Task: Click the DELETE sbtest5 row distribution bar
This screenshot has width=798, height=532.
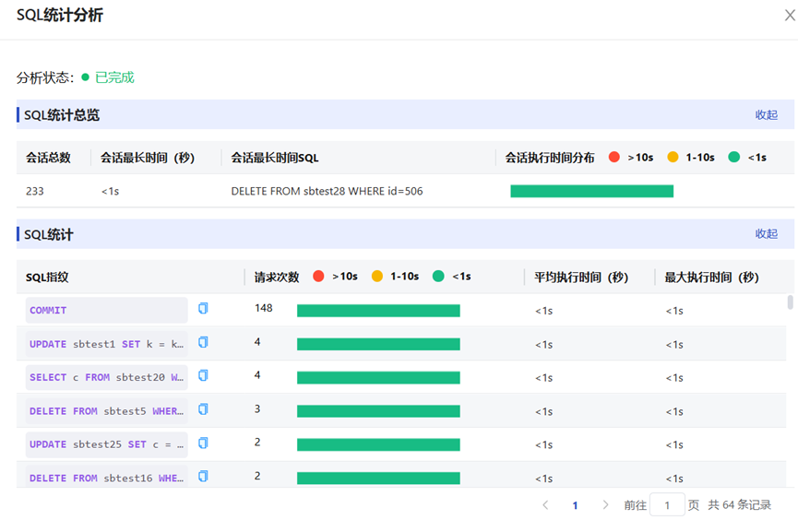Action: (x=378, y=411)
